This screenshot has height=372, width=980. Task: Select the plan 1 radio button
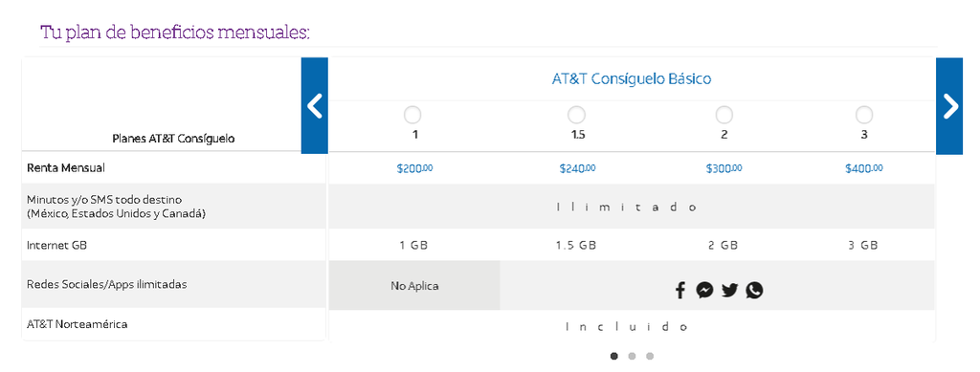tap(412, 115)
